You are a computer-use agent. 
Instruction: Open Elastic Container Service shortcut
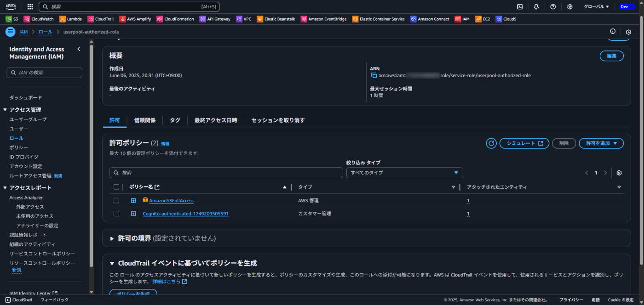tap(378, 19)
